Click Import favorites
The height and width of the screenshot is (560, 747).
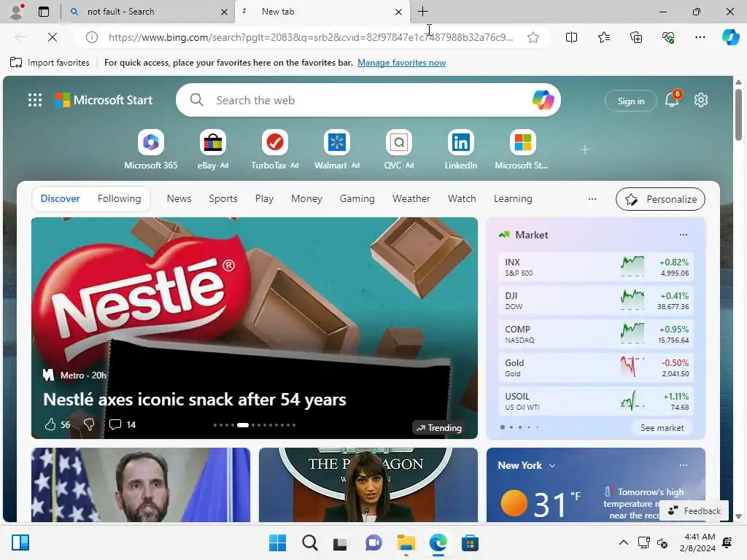pyautogui.click(x=50, y=63)
